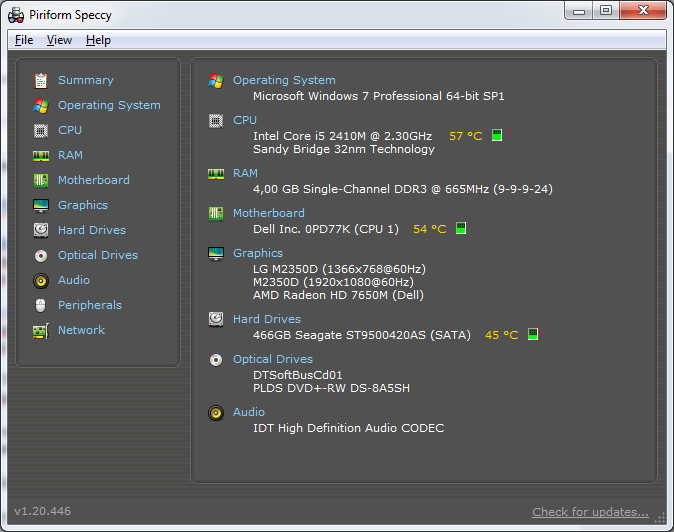Open the Operating System heading link in summary

pos(284,80)
